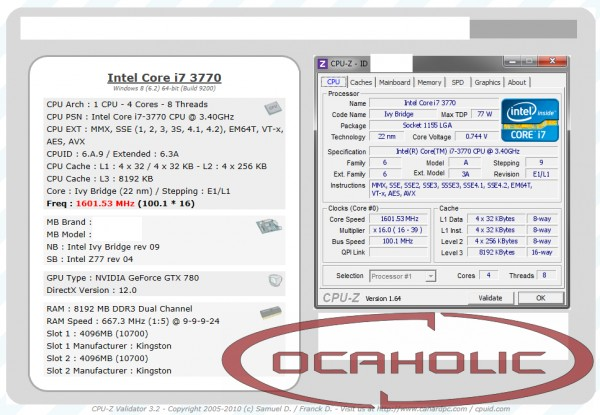
Task: Switch to the CPU tab
Action: point(333,82)
